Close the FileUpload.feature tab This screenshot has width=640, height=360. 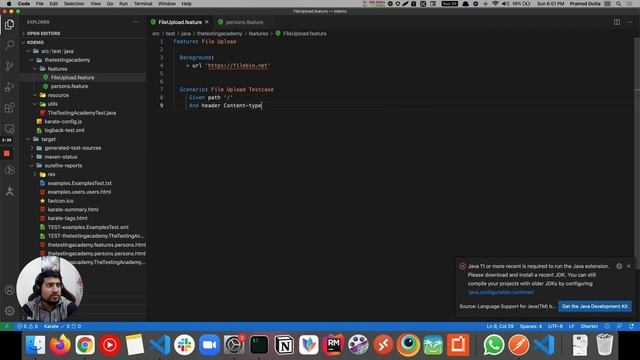(x=207, y=22)
